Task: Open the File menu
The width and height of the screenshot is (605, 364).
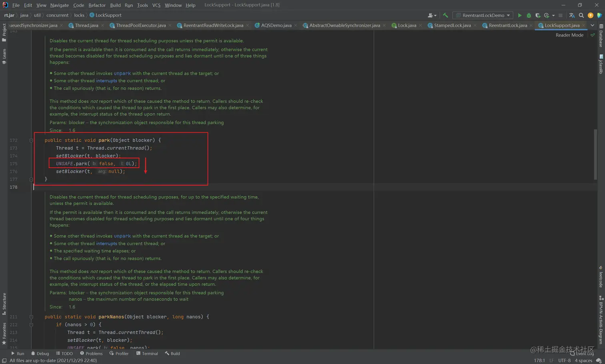Action: (x=16, y=5)
